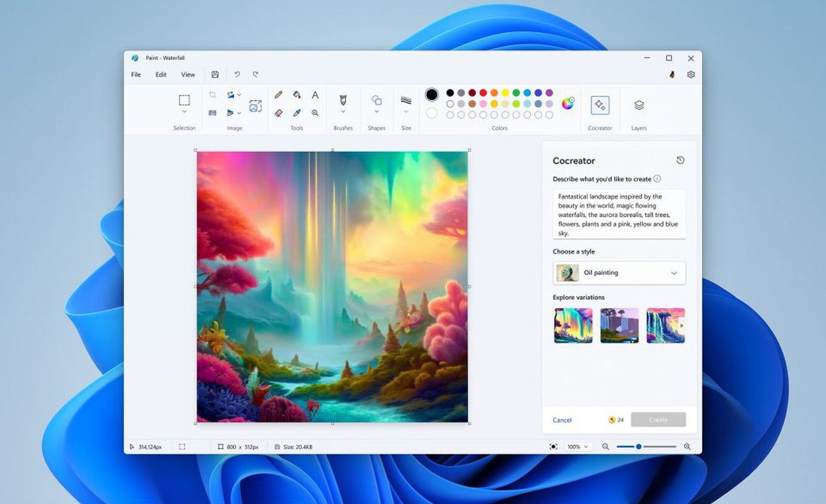This screenshot has width=826, height=504.
Task: Expand the Brushes dropdown chevron
Action: click(x=343, y=112)
